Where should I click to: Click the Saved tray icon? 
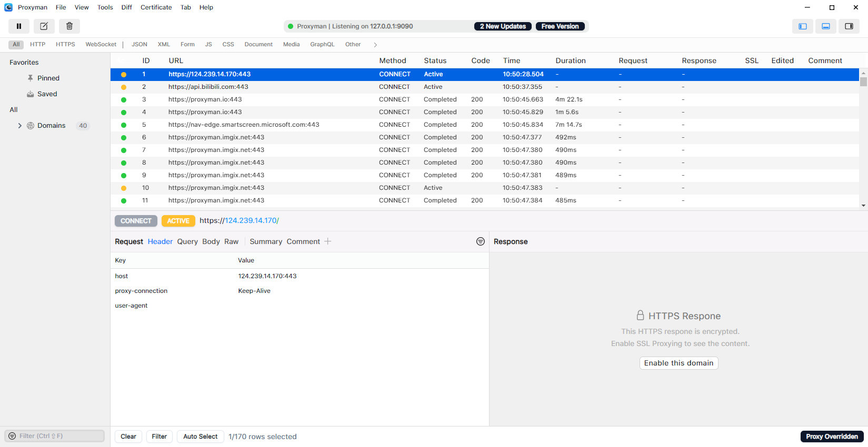[31, 94]
